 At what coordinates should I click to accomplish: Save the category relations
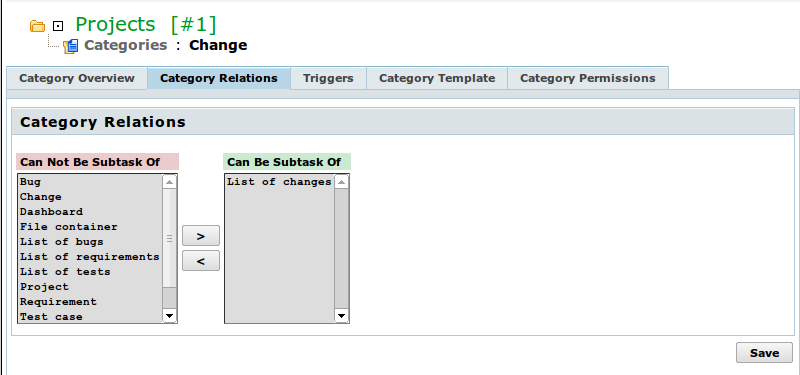[x=764, y=353]
